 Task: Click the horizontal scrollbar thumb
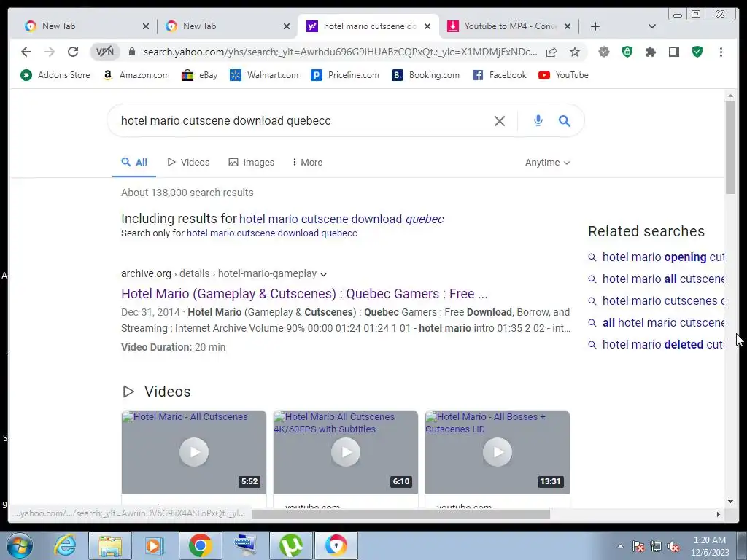tap(400, 514)
